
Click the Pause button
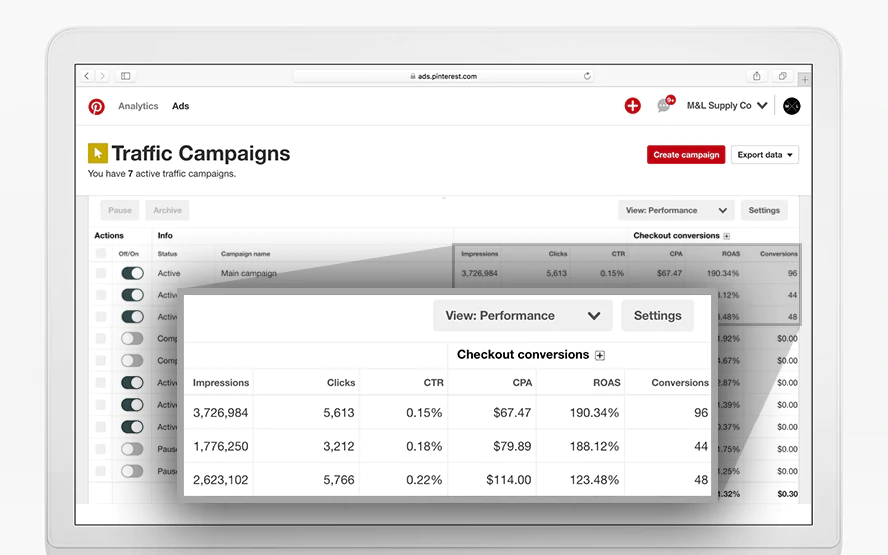(x=120, y=210)
